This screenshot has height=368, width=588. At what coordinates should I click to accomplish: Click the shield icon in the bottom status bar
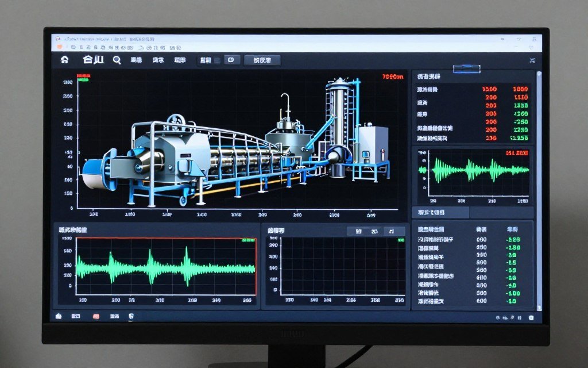(x=131, y=317)
